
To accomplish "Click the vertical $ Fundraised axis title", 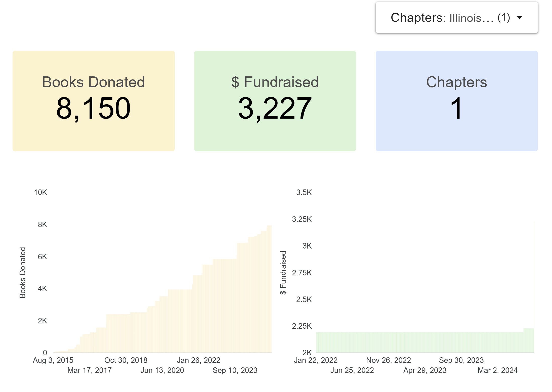I will pyautogui.click(x=283, y=273).
